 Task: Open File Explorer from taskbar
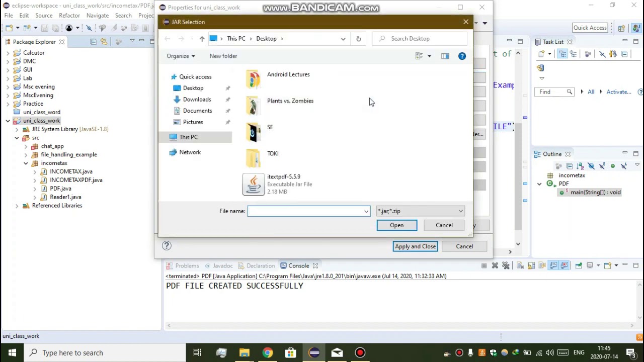(245, 352)
